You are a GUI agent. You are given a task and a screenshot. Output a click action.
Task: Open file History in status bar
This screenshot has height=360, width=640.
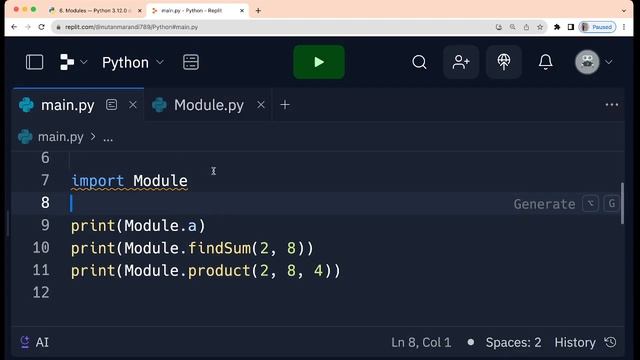coord(575,342)
